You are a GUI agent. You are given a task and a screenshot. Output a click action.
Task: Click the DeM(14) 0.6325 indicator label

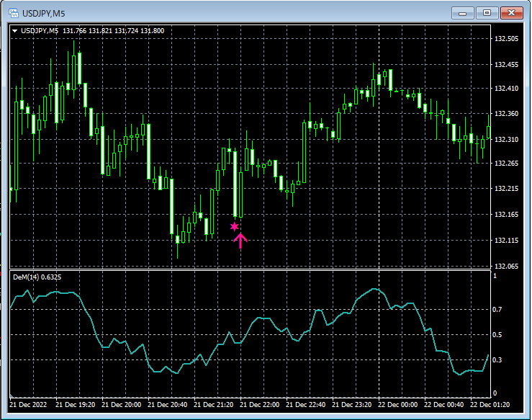click(37, 277)
